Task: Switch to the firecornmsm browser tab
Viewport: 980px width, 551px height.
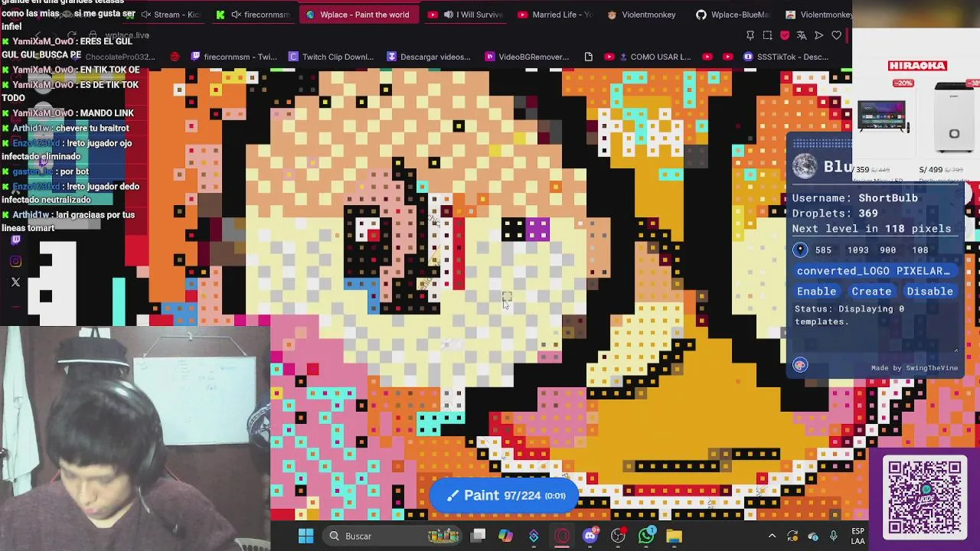Action: (254, 15)
